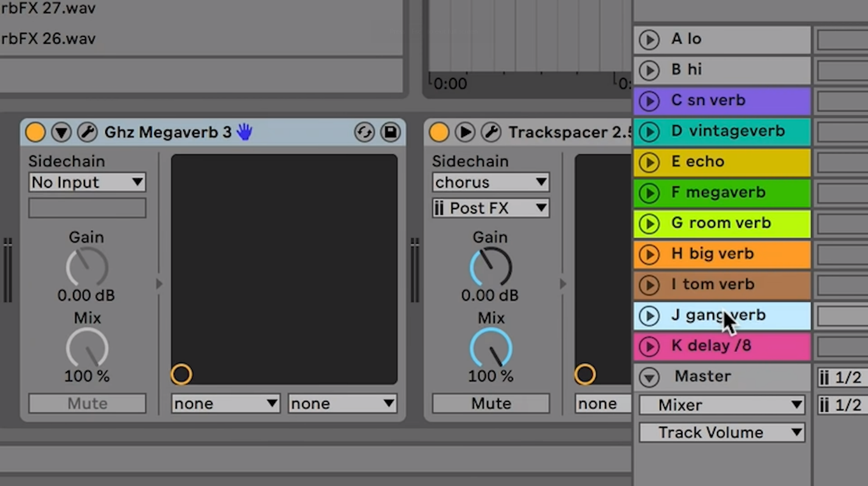
Task: Select the rbFX 26.wav file
Action: [49, 39]
